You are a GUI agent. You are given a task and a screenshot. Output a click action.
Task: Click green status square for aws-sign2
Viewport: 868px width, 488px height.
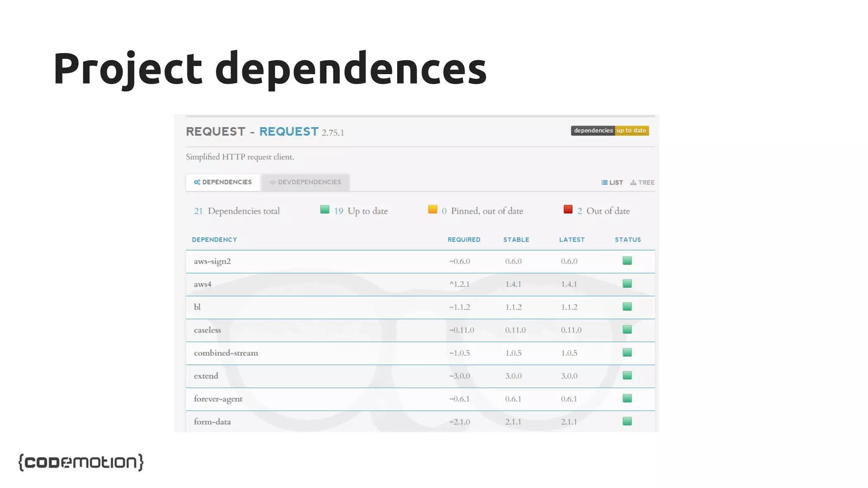click(x=627, y=261)
